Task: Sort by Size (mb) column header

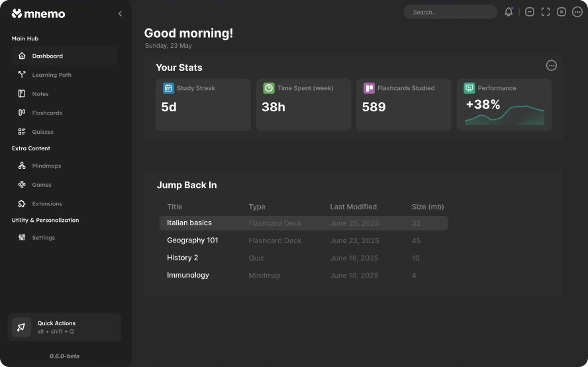Action: pyautogui.click(x=428, y=207)
